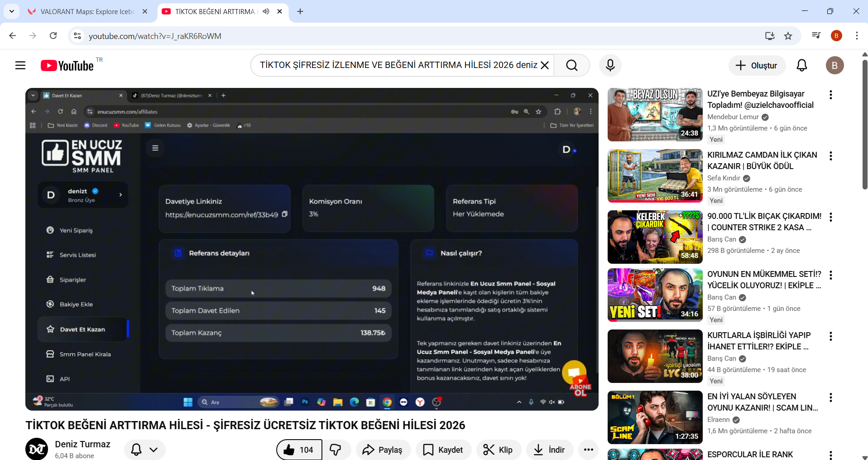Clear the search box text with X

tap(545, 65)
